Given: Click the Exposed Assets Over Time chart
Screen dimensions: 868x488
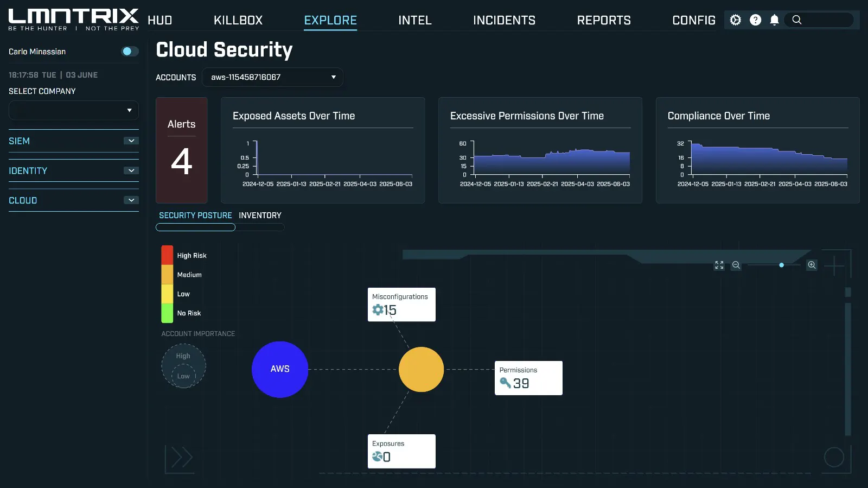Looking at the screenshot, I should click(323, 150).
